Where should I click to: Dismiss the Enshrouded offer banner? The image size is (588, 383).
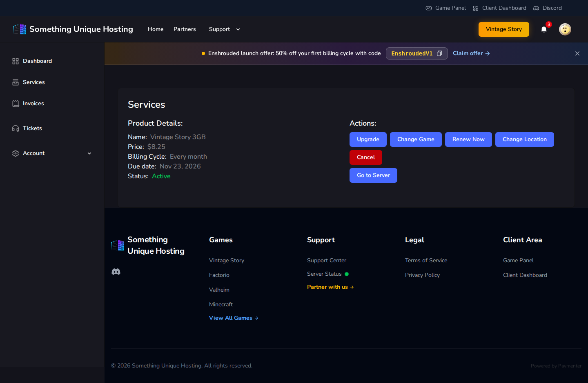pos(577,53)
